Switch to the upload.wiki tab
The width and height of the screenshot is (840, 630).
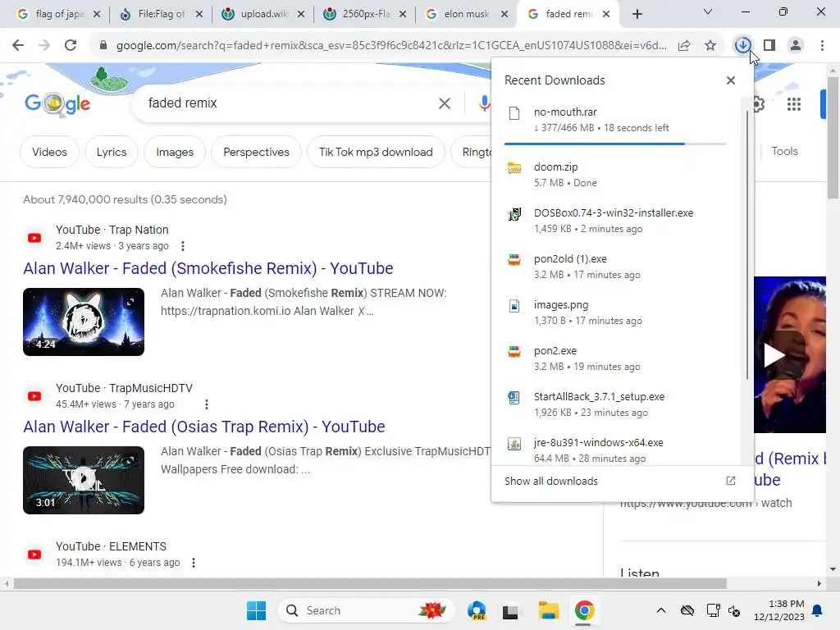[x=263, y=14]
